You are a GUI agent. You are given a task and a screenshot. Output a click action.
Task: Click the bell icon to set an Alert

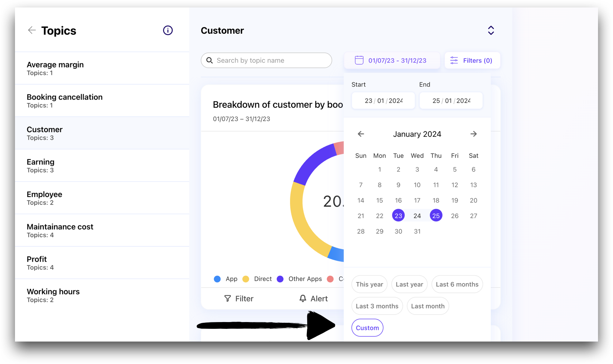[x=303, y=298]
